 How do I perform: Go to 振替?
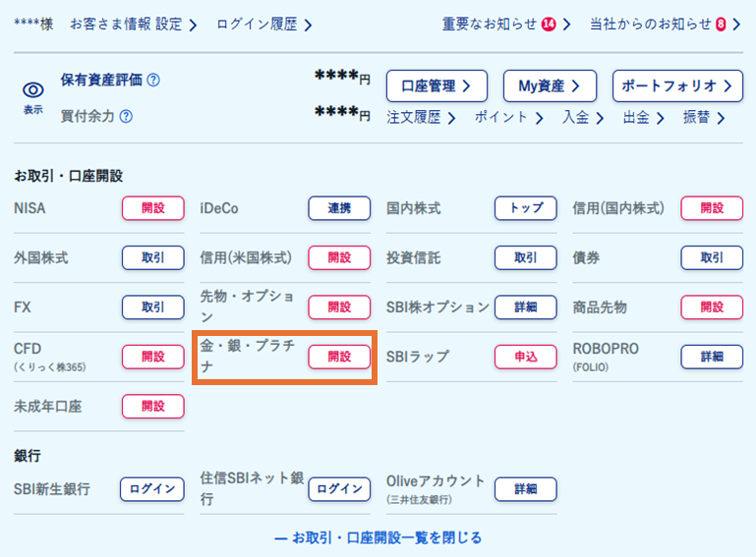click(704, 117)
